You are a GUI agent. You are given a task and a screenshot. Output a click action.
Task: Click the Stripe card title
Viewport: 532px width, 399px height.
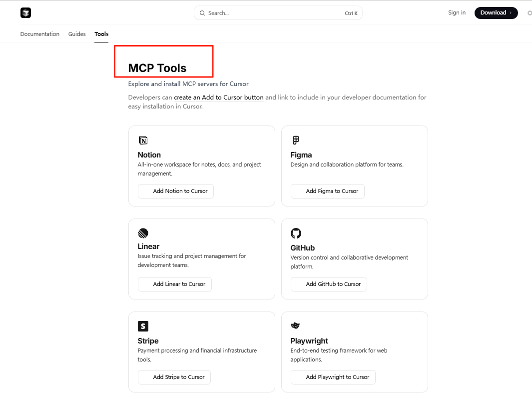pos(148,341)
